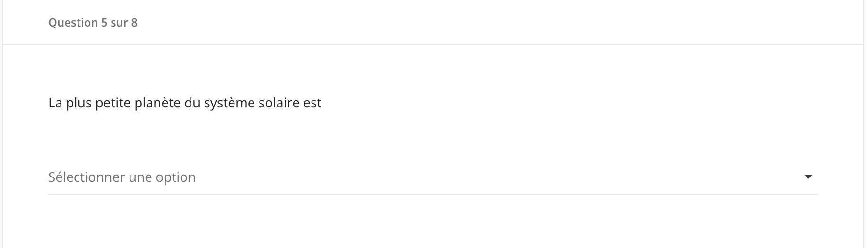
Task: Click the question text about the smallest planet
Action: tap(185, 103)
